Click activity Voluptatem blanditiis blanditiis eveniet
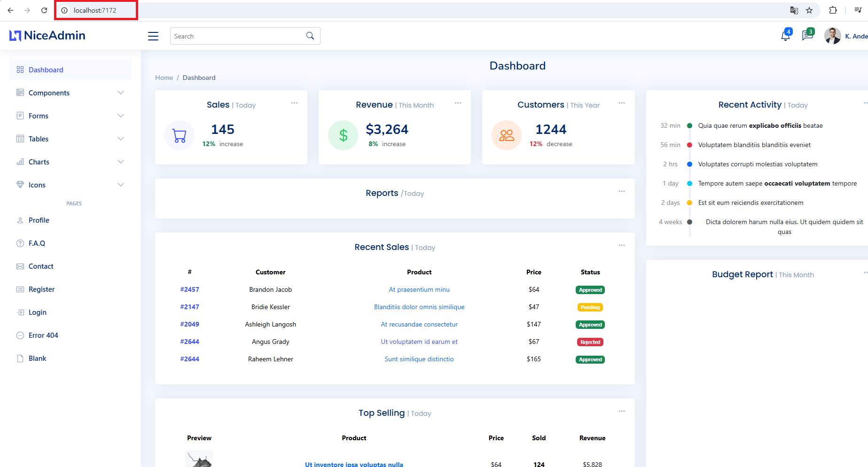 coord(754,145)
